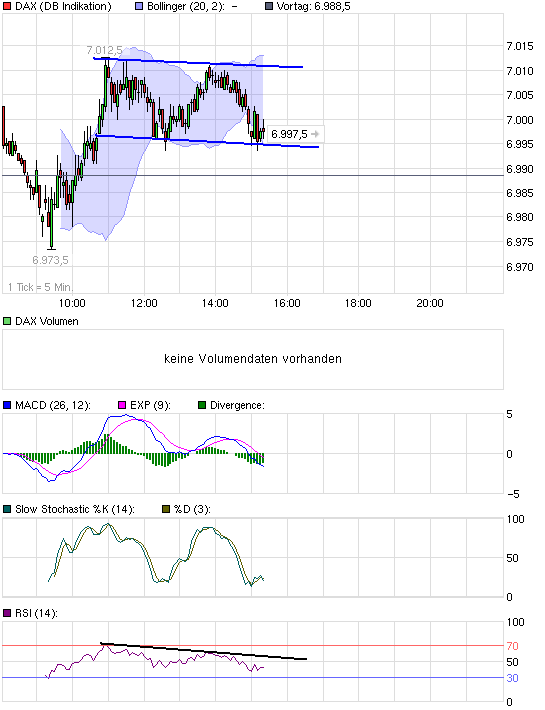Click the MACD axis label 5
This screenshot has width=545, height=710.
(x=510, y=414)
